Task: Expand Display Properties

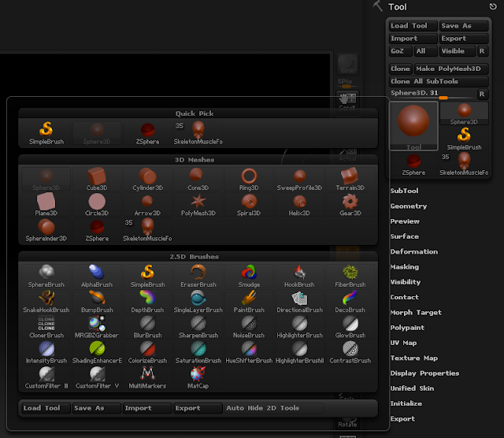Action: click(424, 373)
